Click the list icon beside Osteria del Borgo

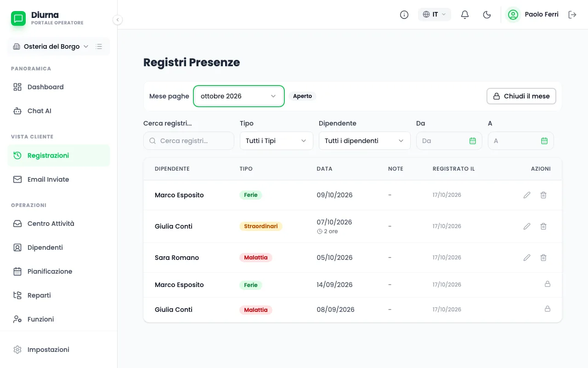99,46
